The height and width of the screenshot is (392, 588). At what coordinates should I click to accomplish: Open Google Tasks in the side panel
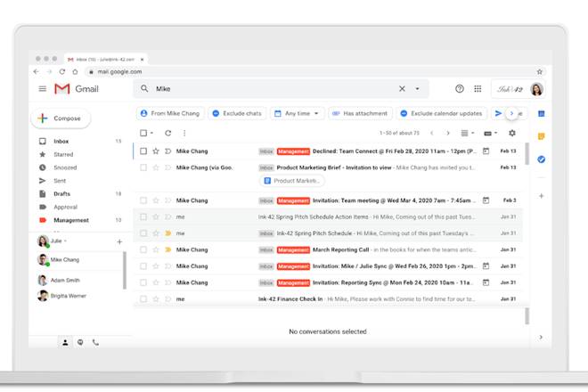(541, 159)
